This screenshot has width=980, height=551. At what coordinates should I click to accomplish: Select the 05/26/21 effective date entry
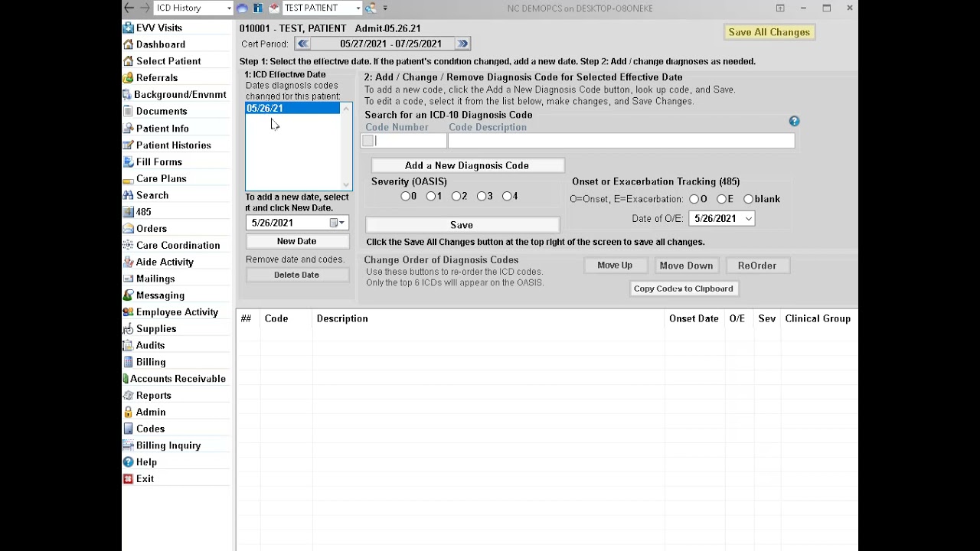pyautogui.click(x=292, y=109)
